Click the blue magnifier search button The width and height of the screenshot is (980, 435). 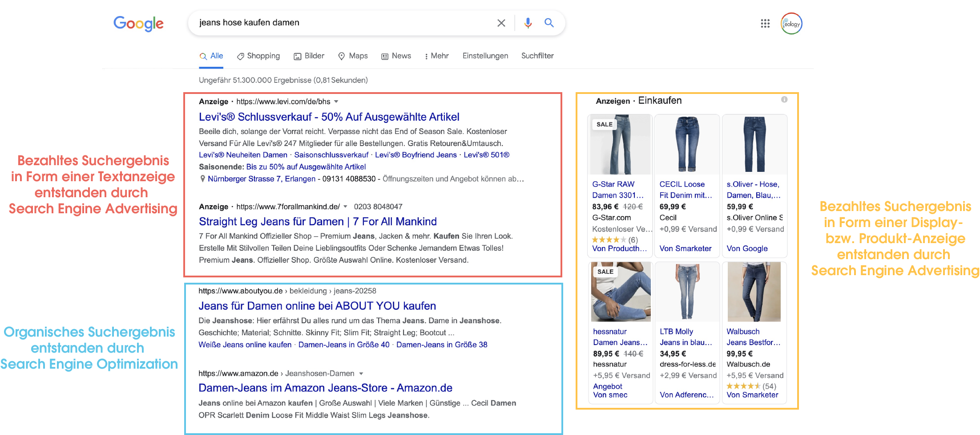[549, 23]
